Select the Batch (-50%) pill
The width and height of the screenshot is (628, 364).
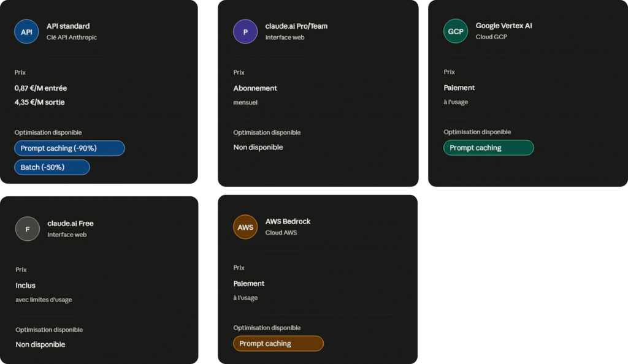click(52, 167)
